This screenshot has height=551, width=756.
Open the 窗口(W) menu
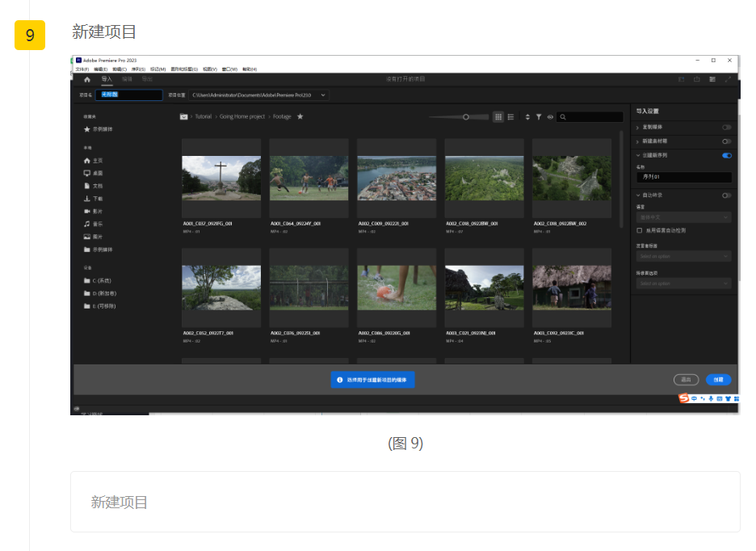click(x=229, y=69)
